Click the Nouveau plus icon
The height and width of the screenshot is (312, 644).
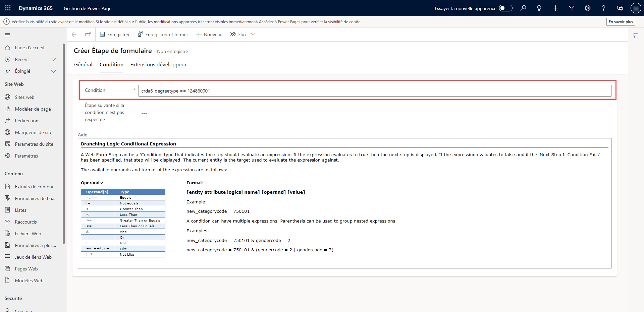pos(199,34)
